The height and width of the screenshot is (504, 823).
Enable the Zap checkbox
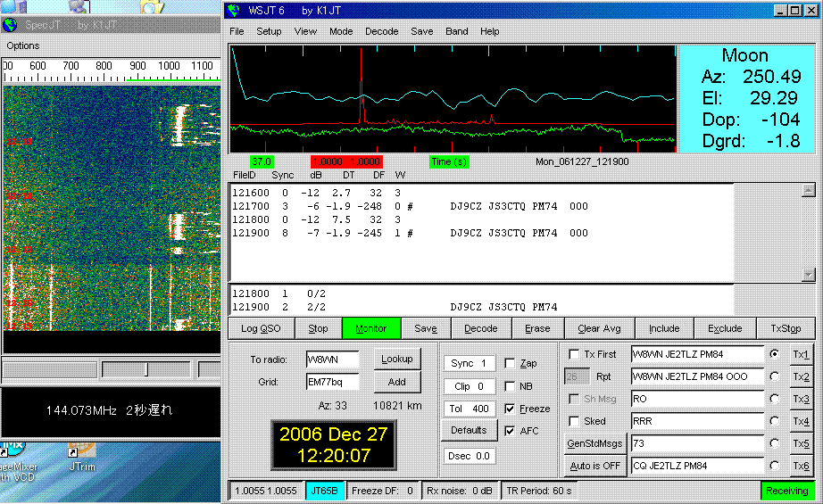(510, 364)
